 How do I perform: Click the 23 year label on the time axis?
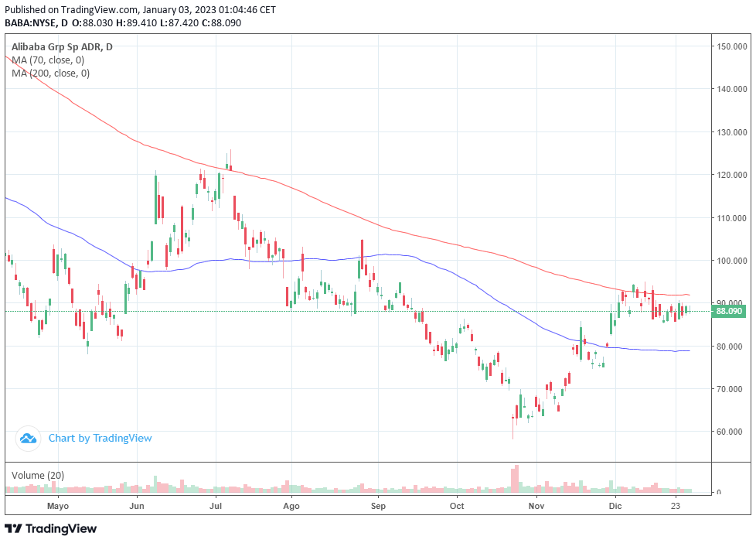click(676, 507)
